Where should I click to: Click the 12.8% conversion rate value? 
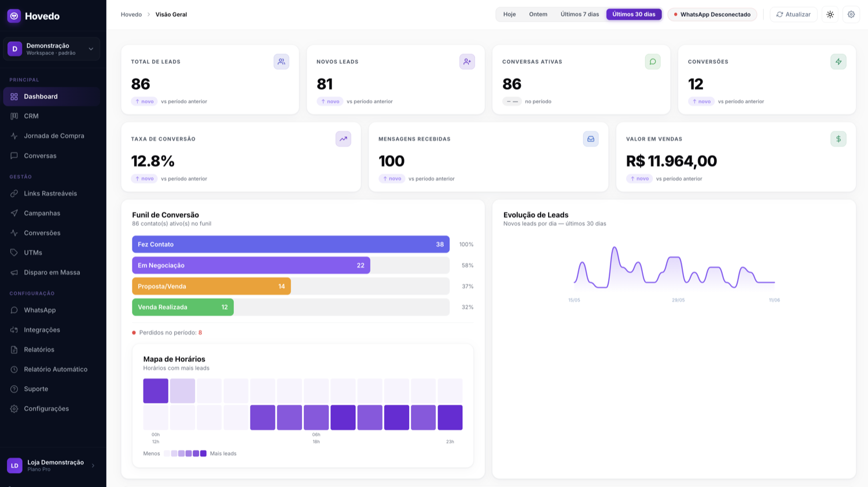pos(153,161)
